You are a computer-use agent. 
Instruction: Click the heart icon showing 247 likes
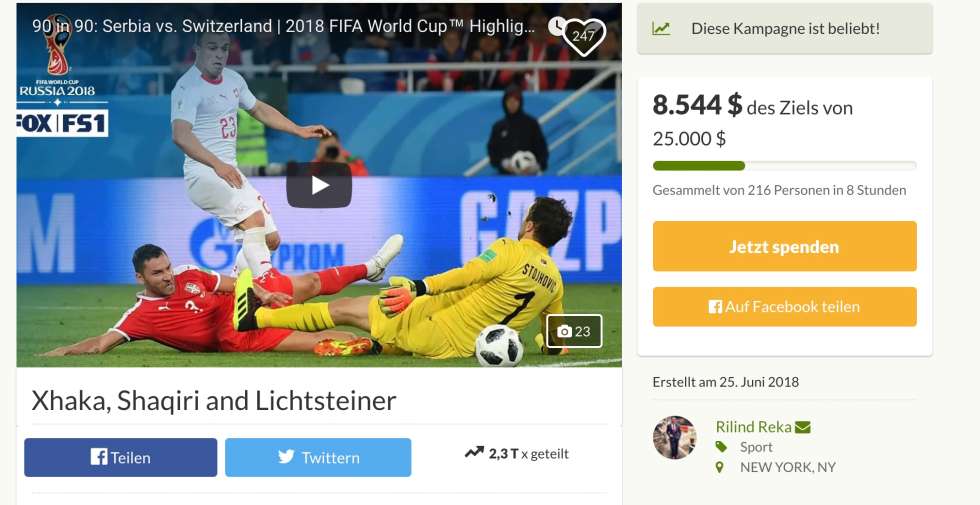coord(584,36)
